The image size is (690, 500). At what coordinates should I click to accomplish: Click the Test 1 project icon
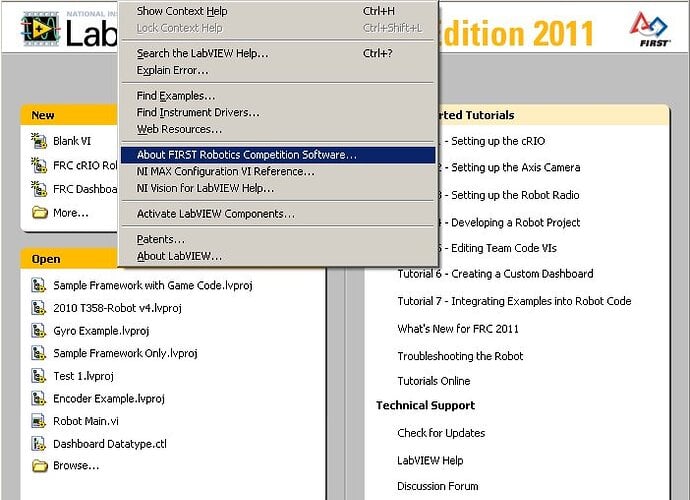pos(39,376)
